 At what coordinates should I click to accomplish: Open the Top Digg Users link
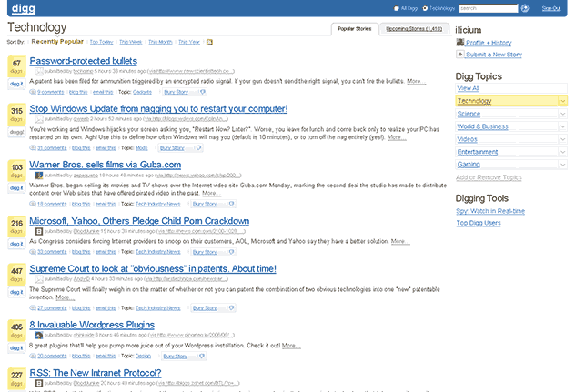479,223
